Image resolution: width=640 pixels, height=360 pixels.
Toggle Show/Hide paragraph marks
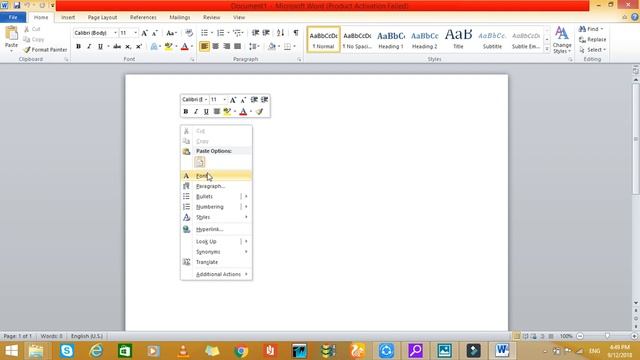point(296,33)
